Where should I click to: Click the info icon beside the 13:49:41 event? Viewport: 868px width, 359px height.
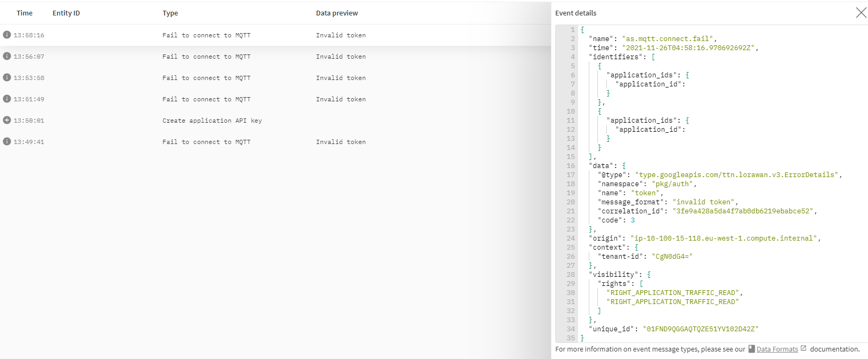click(7, 141)
